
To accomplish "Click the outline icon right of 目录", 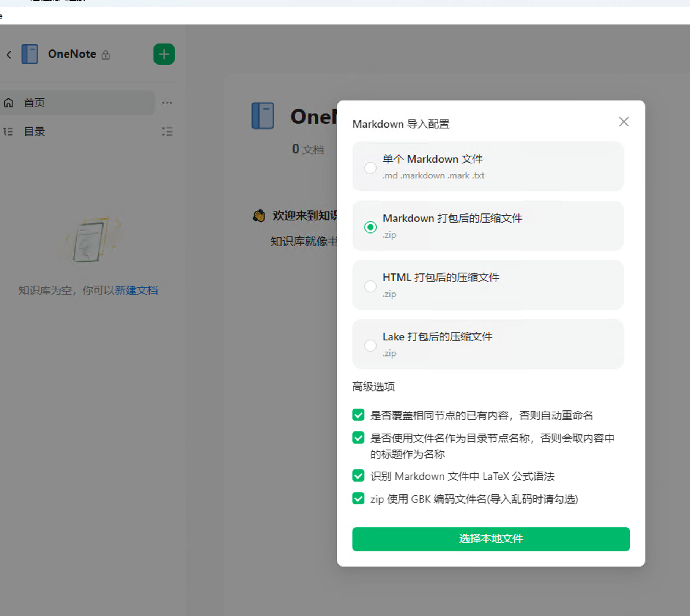I will coord(167,132).
